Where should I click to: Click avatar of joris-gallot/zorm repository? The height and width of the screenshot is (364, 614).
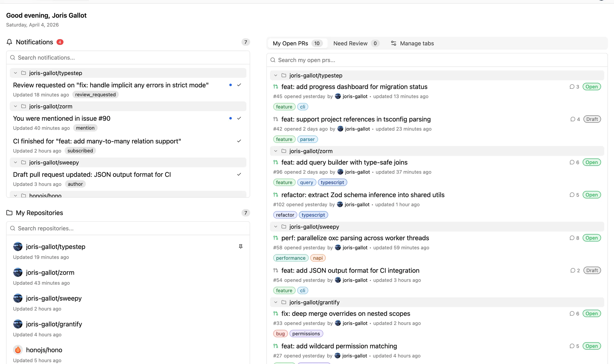coord(18,272)
